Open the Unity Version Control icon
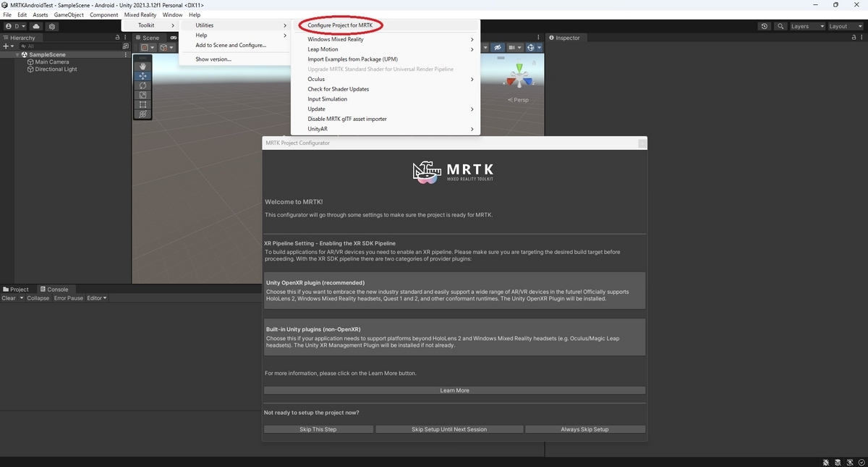 point(52,26)
